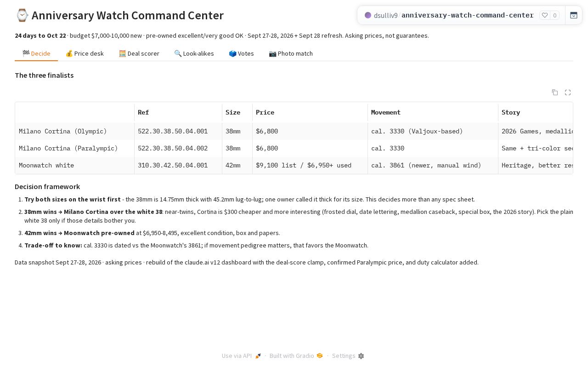Expand the finalists table to fullscreen
The width and height of the screenshot is (588, 368).
[568, 92]
